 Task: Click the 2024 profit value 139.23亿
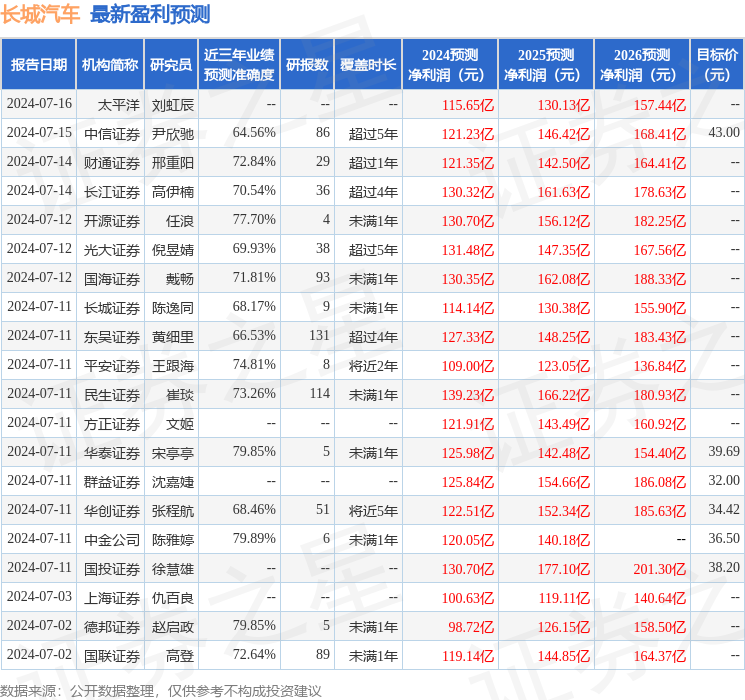[468, 395]
